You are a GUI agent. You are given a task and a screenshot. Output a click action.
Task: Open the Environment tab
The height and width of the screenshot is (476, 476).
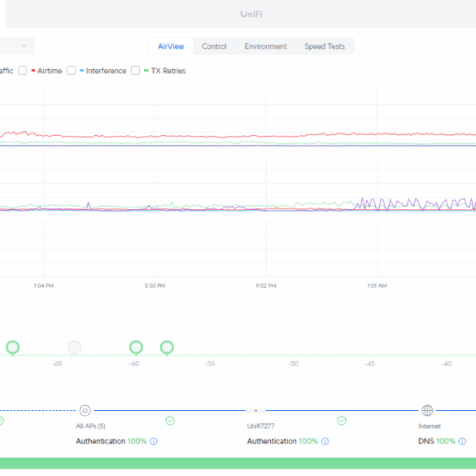tap(265, 46)
